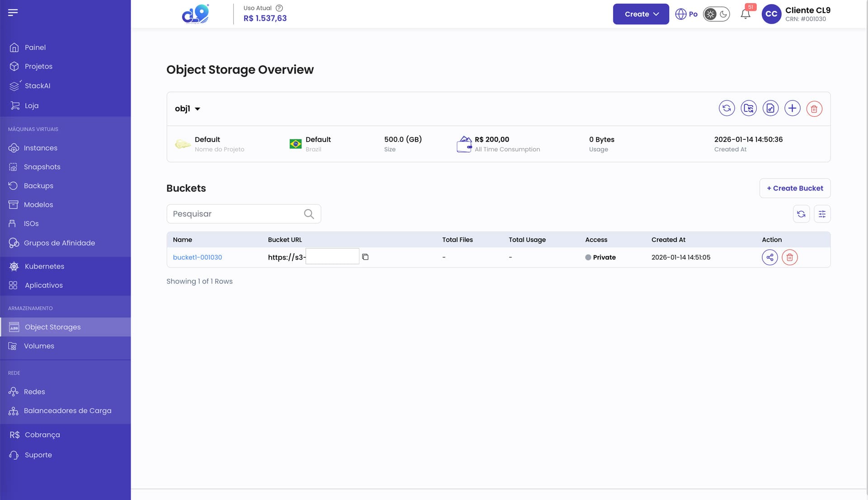Image resolution: width=868 pixels, height=500 pixels.
Task: Open the table column settings icon
Action: tap(822, 214)
